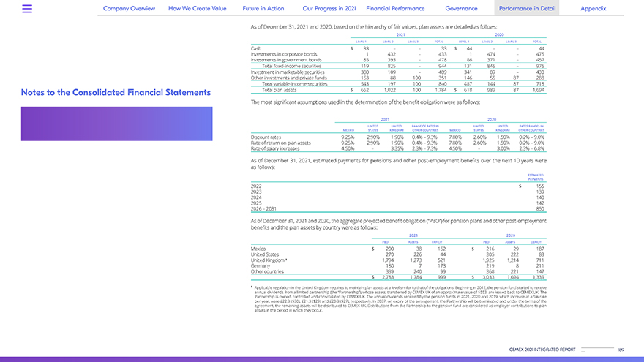Select the Total plan assets row
The image size is (644, 362).
pos(268,89)
